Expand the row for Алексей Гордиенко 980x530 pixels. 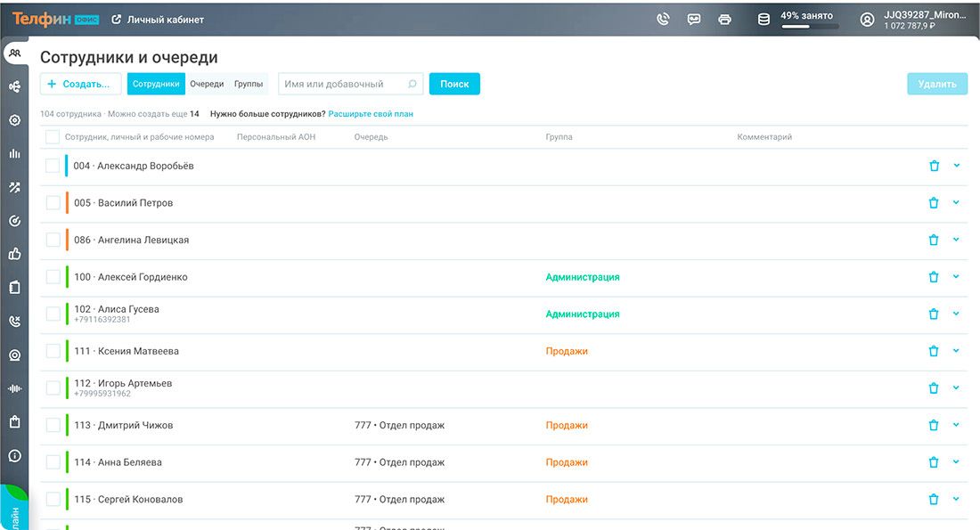coord(956,277)
